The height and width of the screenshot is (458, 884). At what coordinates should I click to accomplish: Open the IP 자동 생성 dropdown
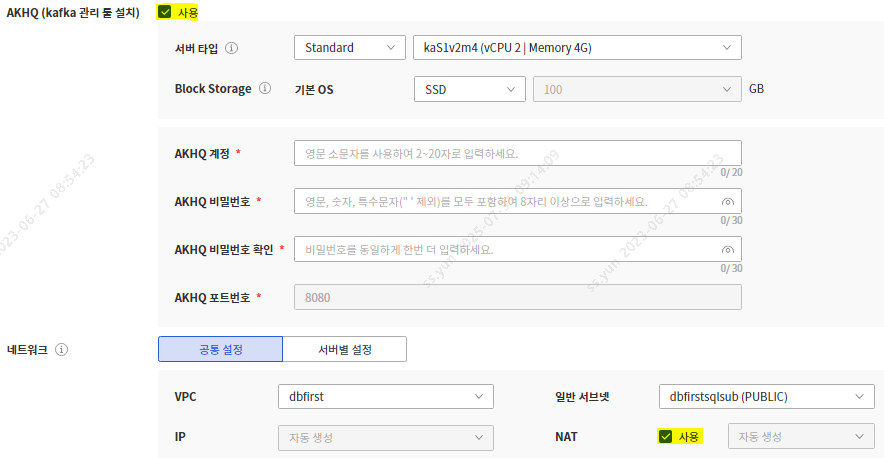pos(385,437)
